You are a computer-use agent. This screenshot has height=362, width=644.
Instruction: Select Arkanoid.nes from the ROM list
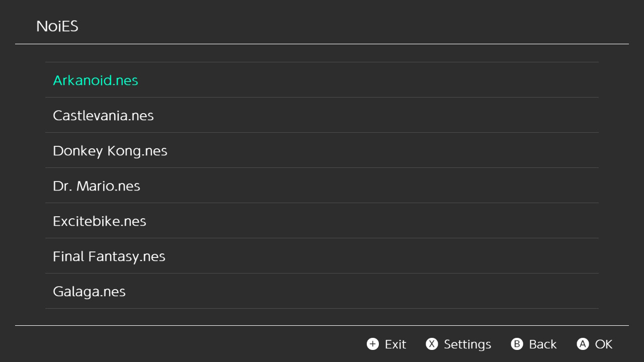coord(96,80)
